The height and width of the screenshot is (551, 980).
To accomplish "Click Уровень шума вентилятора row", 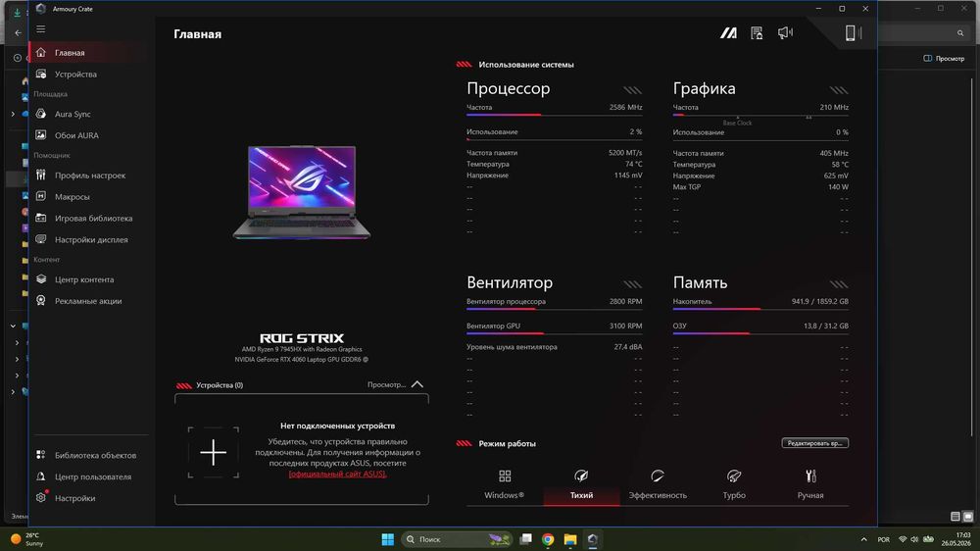I will 555,346.
